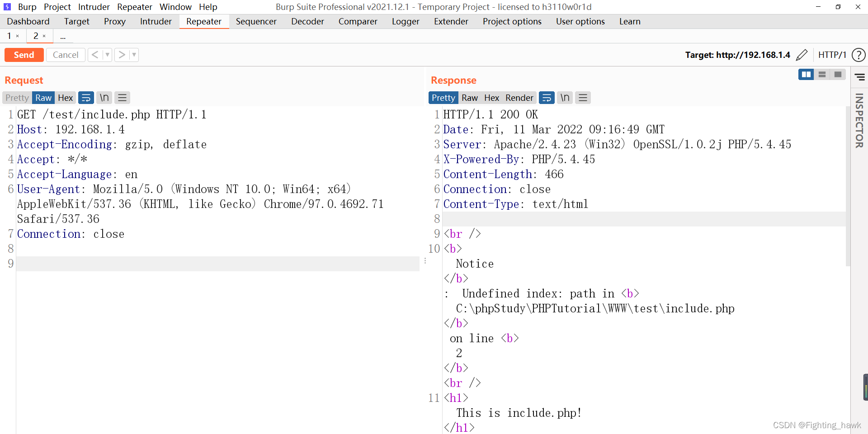Switch to Repeater tab 1
The height and width of the screenshot is (434, 868).
(9, 36)
